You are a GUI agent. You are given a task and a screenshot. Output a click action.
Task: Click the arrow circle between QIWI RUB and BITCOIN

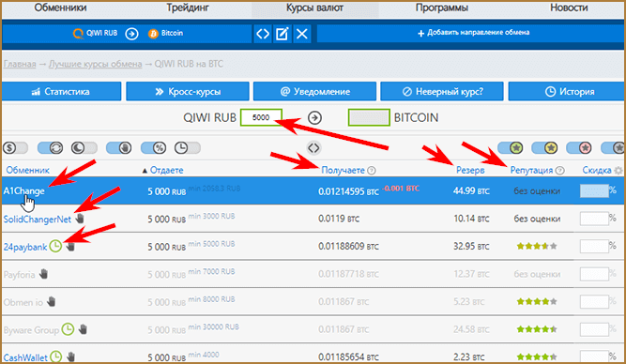[314, 118]
